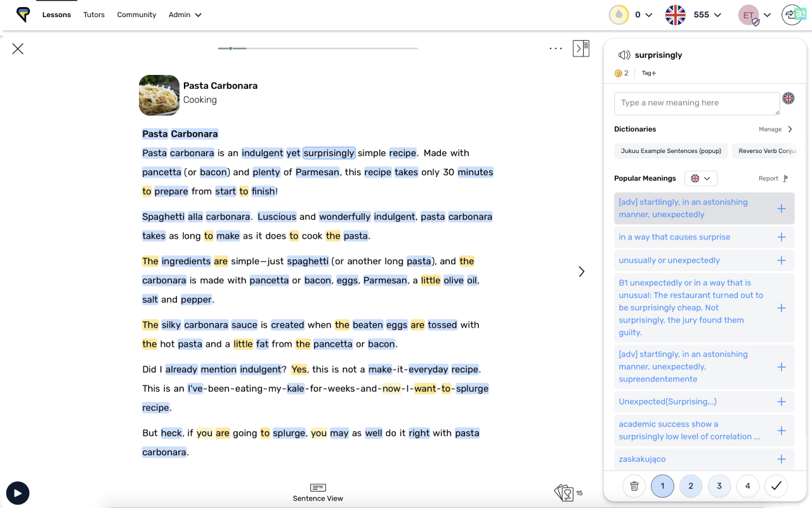Collapse the side panel using the panel icon
Screen dimensions: 812x508
point(580,48)
